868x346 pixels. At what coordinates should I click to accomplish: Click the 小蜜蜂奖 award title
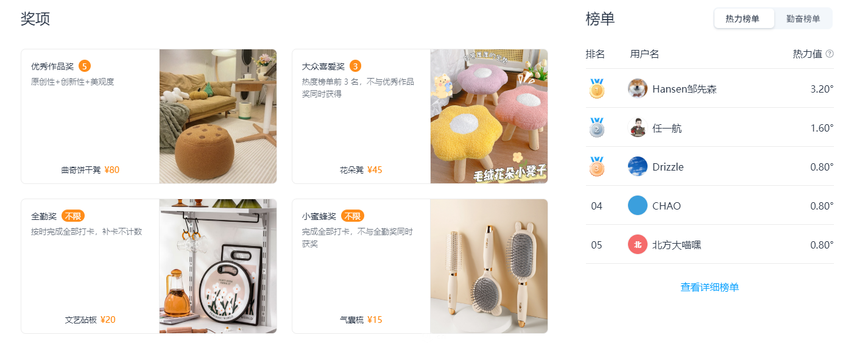319,216
